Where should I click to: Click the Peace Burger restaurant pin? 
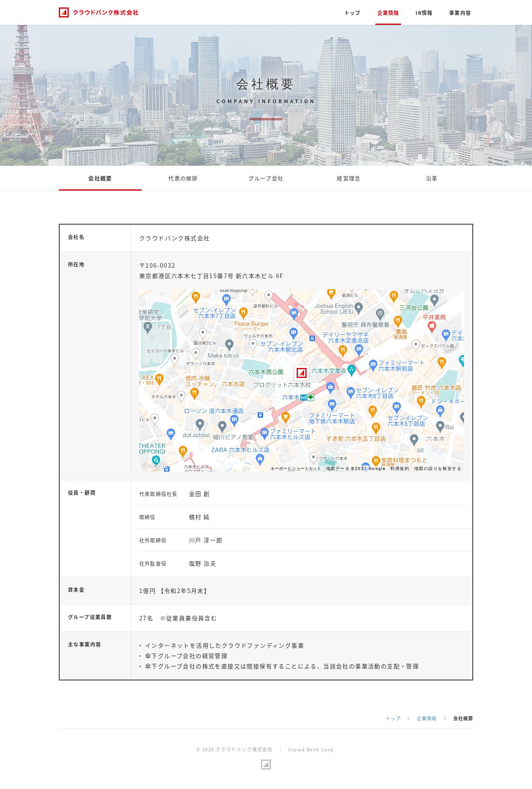(x=244, y=312)
